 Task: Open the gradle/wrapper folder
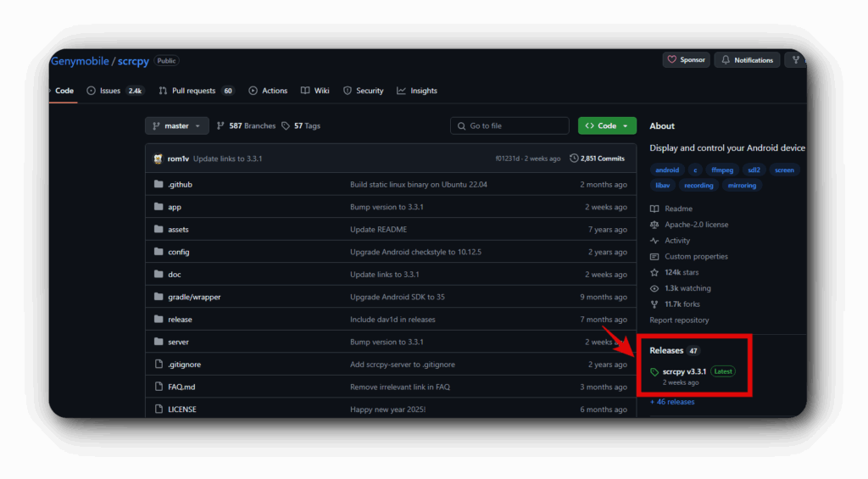[194, 298]
